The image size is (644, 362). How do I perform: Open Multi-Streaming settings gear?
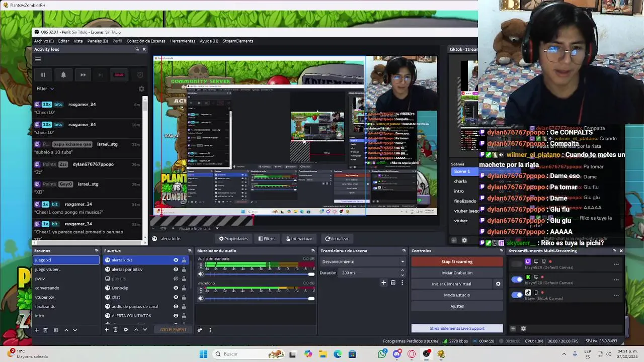pyautogui.click(x=523, y=329)
